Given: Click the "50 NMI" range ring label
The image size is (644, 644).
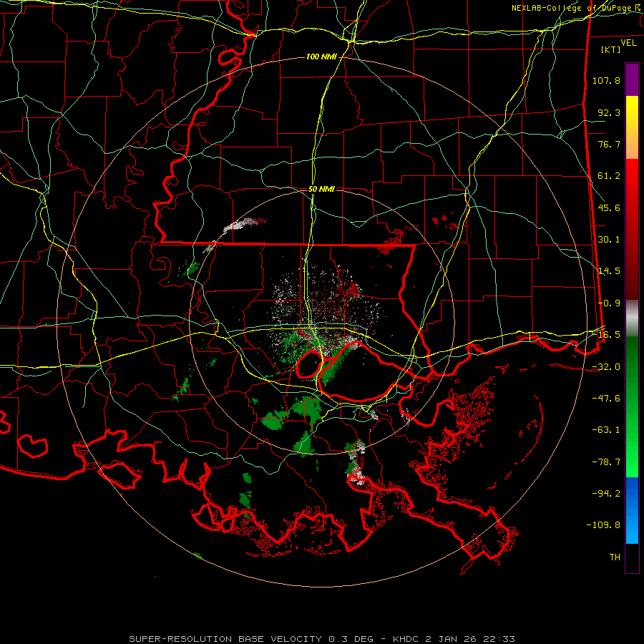Looking at the screenshot, I should click(x=321, y=189).
